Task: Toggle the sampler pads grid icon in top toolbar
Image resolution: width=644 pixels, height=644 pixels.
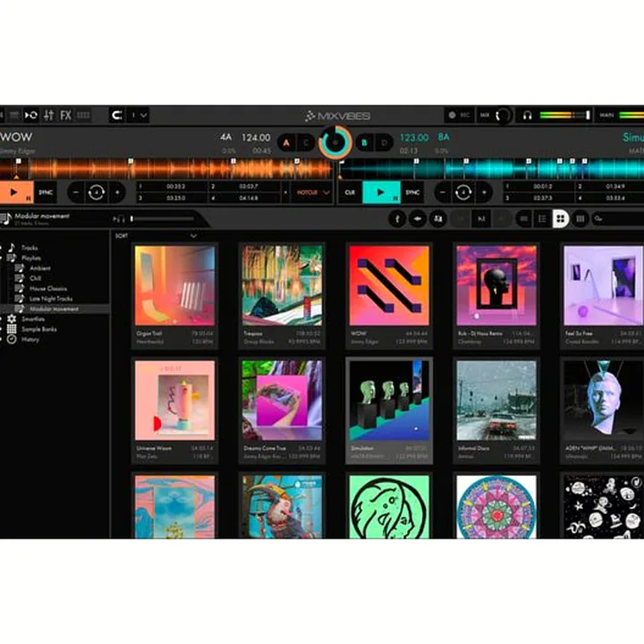Action: 83,115
